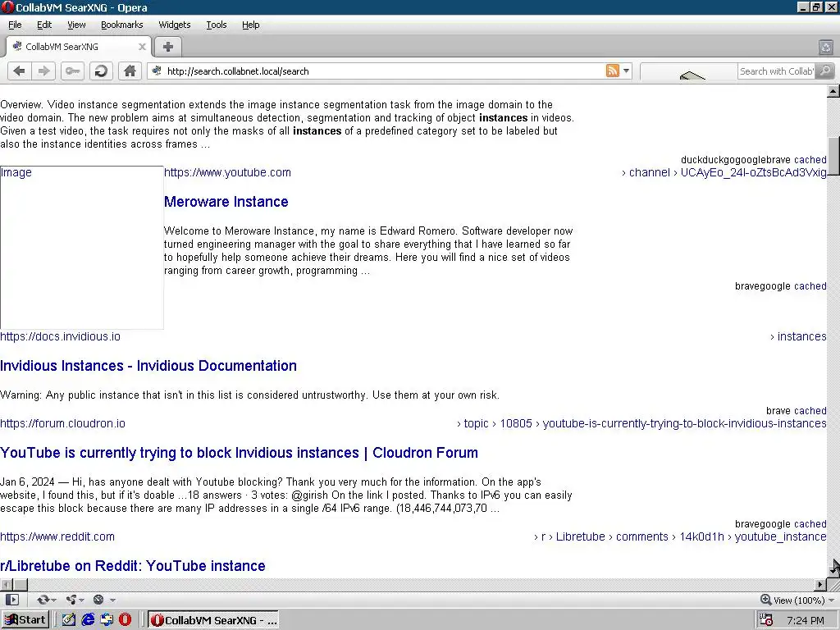Go forward with the Forward arrow button
This screenshot has height=630, width=840.
44,71
